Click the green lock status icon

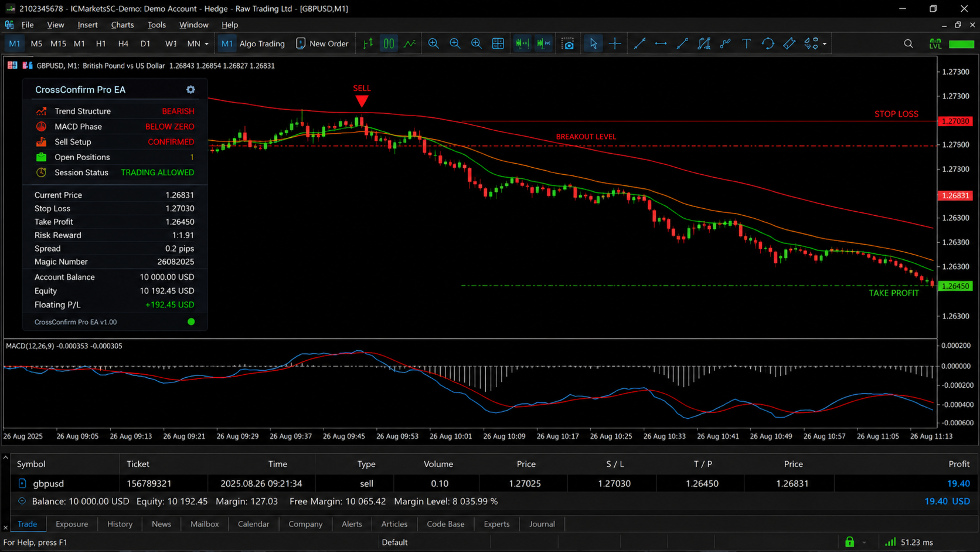tap(849, 542)
